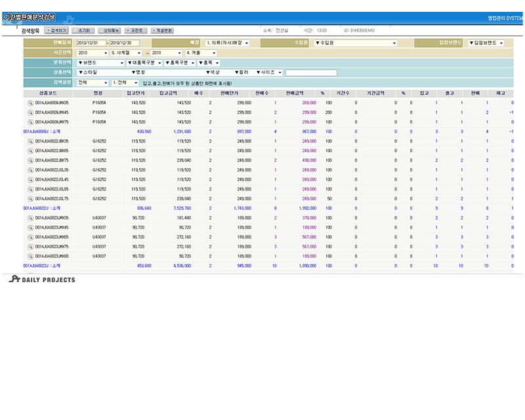Open magnifier for D01AJUA0023JMX80 row
The height and width of the screenshot is (420, 525).
[30, 256]
